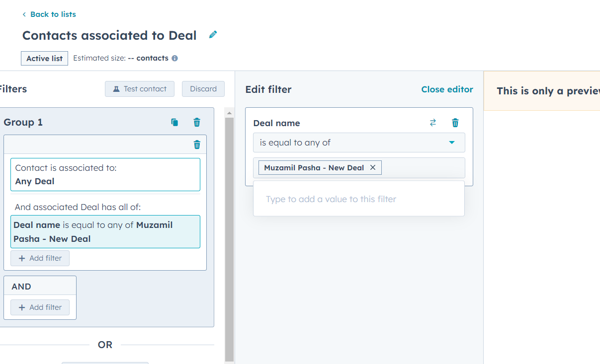Screen dimensions: 600x364
Task: Click the info icon next to estimated size
Action: 174,58
